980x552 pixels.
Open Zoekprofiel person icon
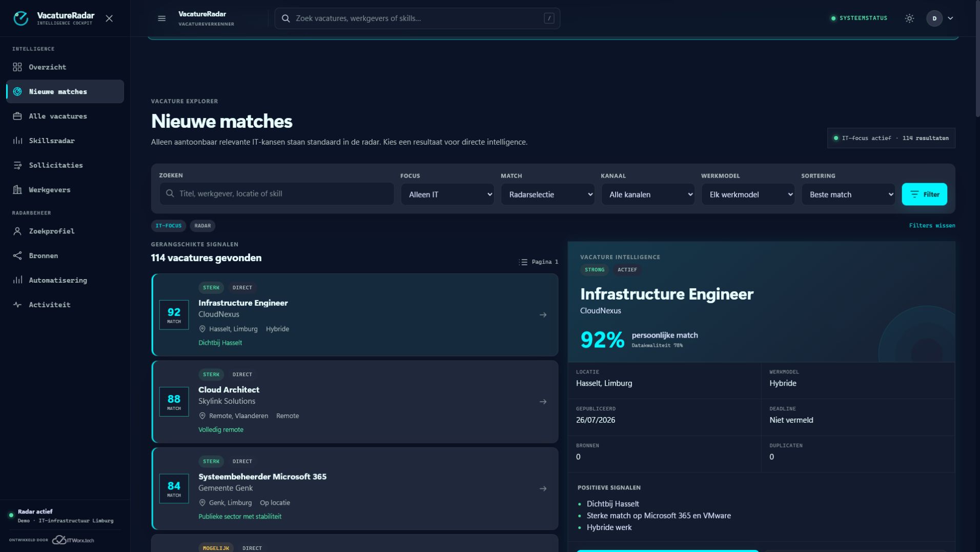(x=17, y=231)
